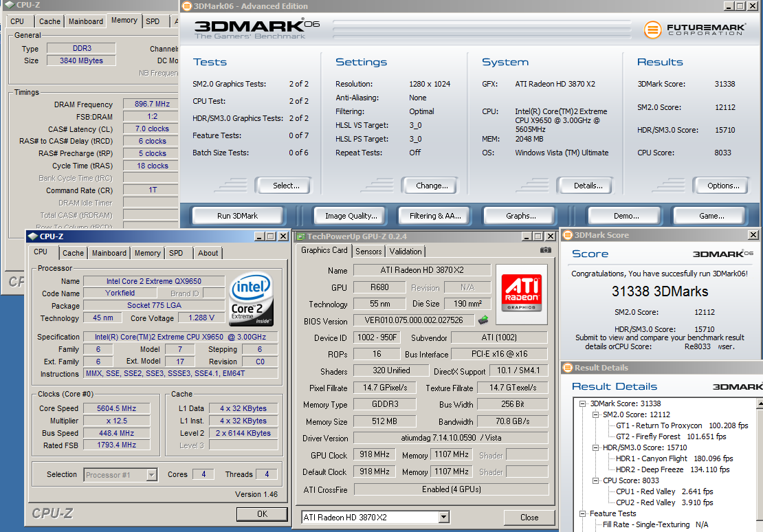Collapse the 3DMark Score tree node
The image size is (763, 532).
tap(582, 403)
